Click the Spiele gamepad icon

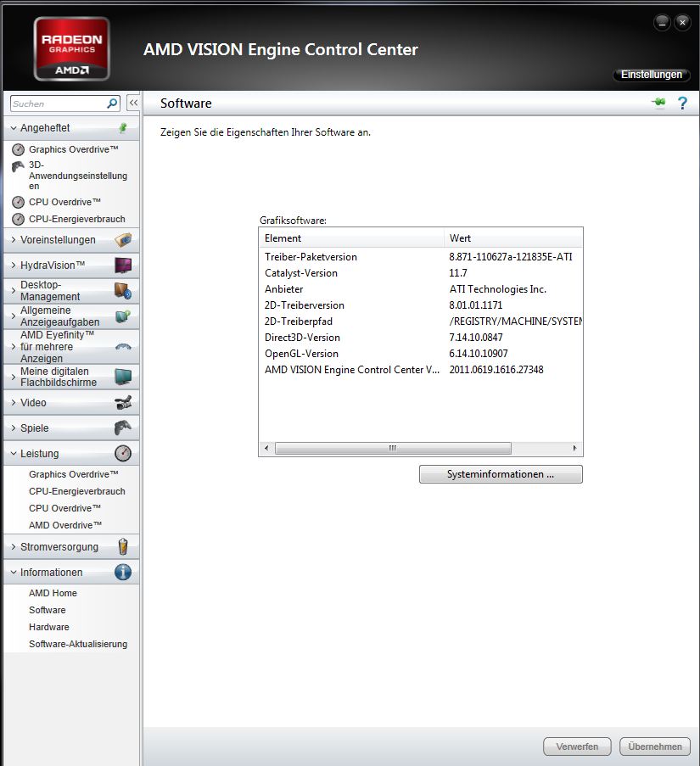pos(123,428)
